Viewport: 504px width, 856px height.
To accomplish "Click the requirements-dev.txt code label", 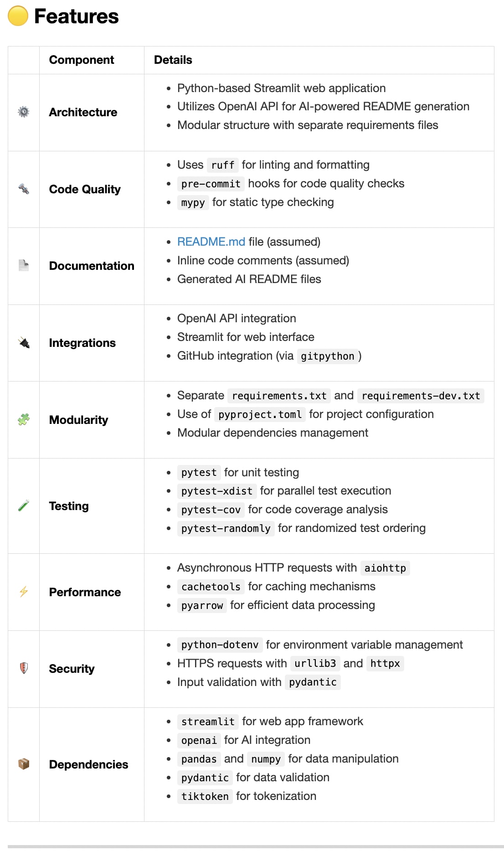I will [421, 396].
